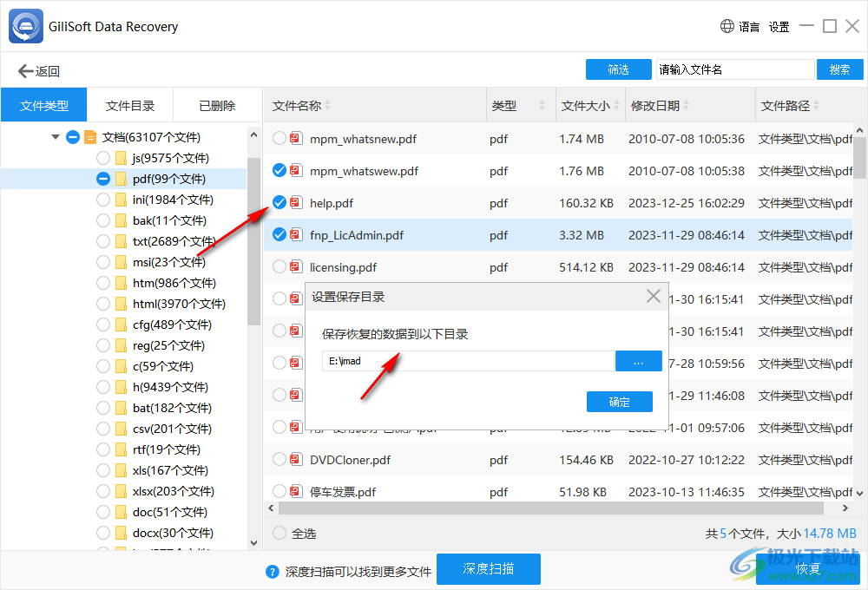The width and height of the screenshot is (868, 590).
Task: Click the '...' browse icon in save dialog
Action: 639,360
